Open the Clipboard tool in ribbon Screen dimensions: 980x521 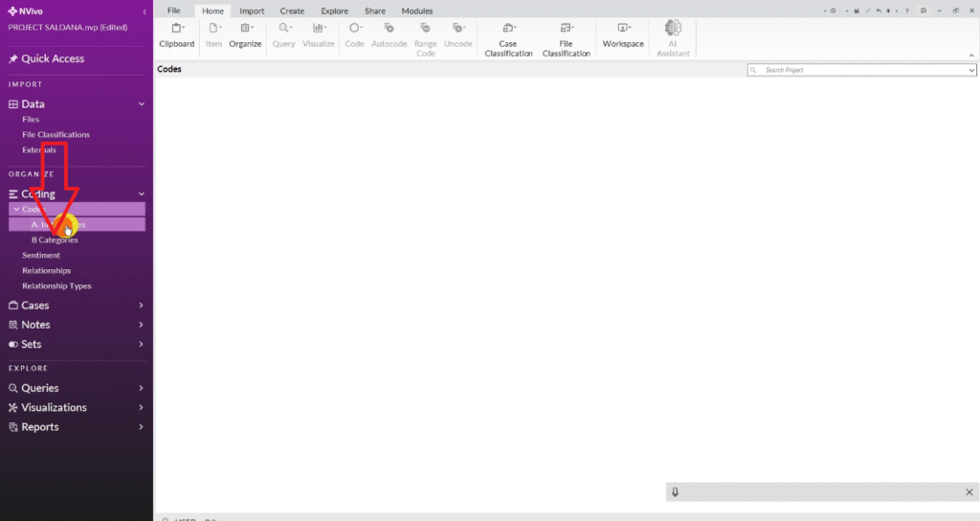pos(176,34)
